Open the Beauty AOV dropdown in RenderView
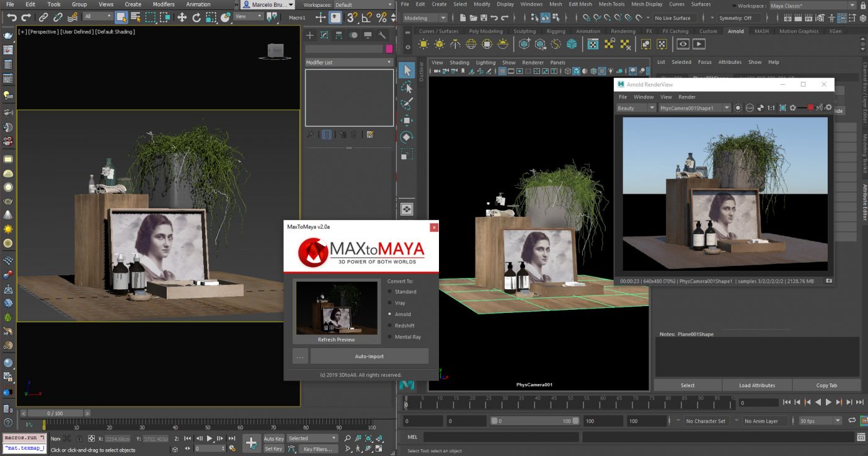This screenshot has height=456, width=868. click(x=635, y=108)
